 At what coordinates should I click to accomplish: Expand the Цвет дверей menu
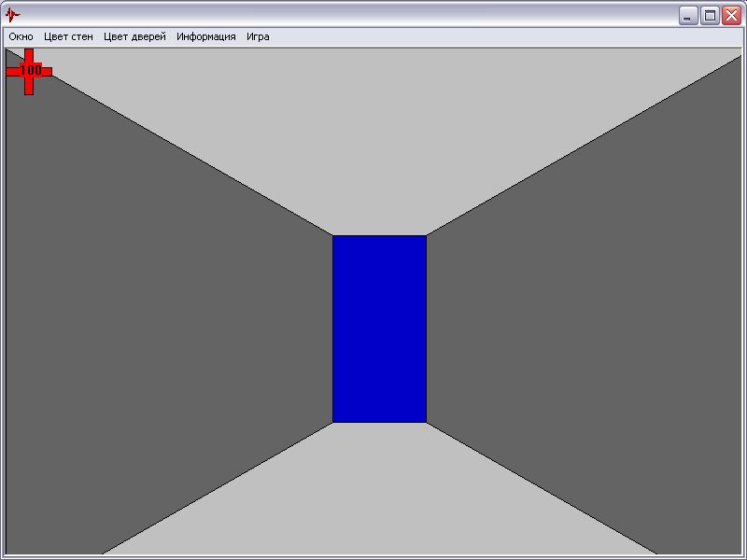[x=134, y=37]
